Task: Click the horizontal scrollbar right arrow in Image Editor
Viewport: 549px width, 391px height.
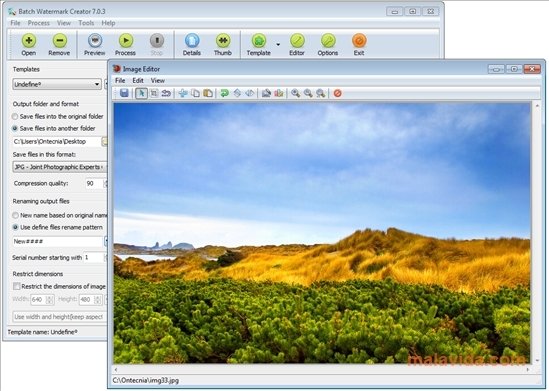Action: click(x=528, y=369)
